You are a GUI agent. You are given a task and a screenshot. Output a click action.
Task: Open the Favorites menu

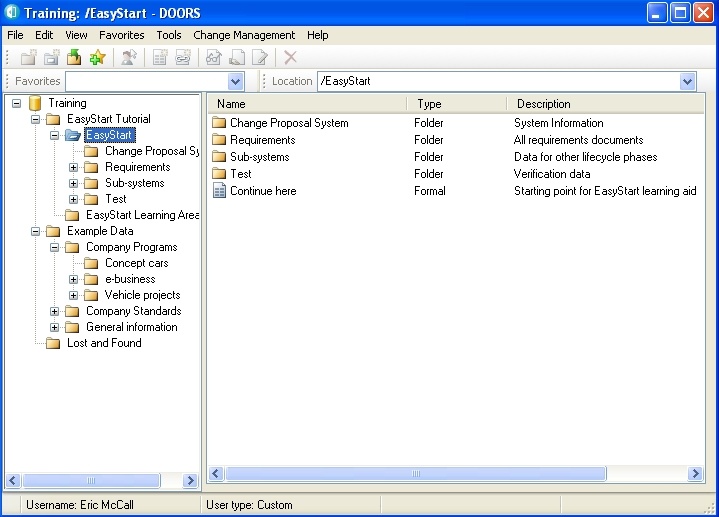pyautogui.click(x=122, y=35)
